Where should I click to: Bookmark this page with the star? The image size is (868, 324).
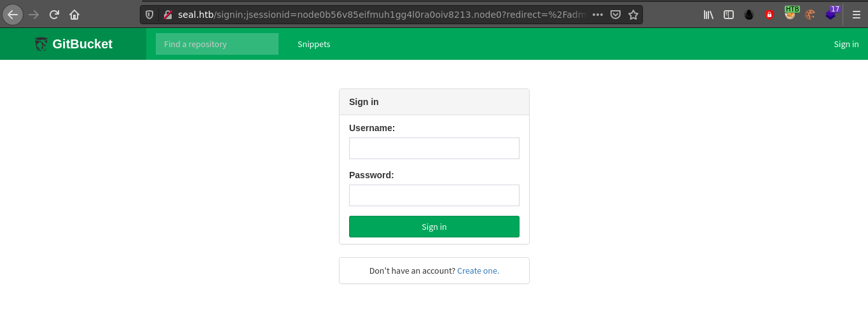pos(633,15)
